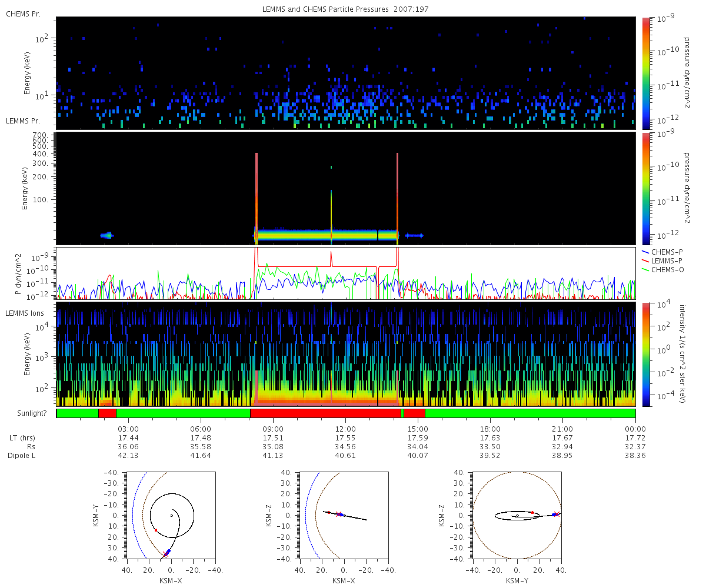Click the 09:00 time axis label
Screen dimensions: 706x588
274,429
